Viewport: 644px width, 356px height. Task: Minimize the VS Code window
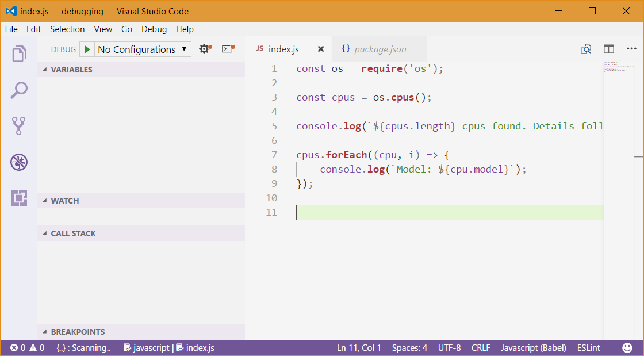click(558, 11)
